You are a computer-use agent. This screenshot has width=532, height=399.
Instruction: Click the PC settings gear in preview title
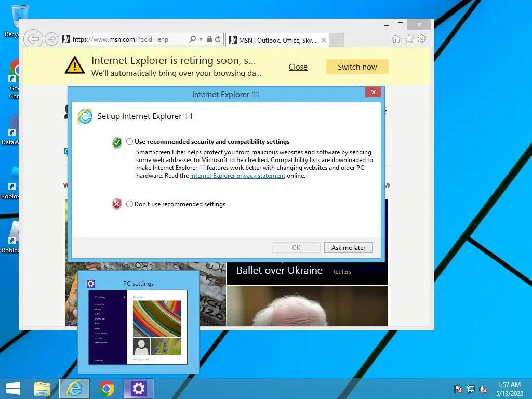[x=91, y=284]
